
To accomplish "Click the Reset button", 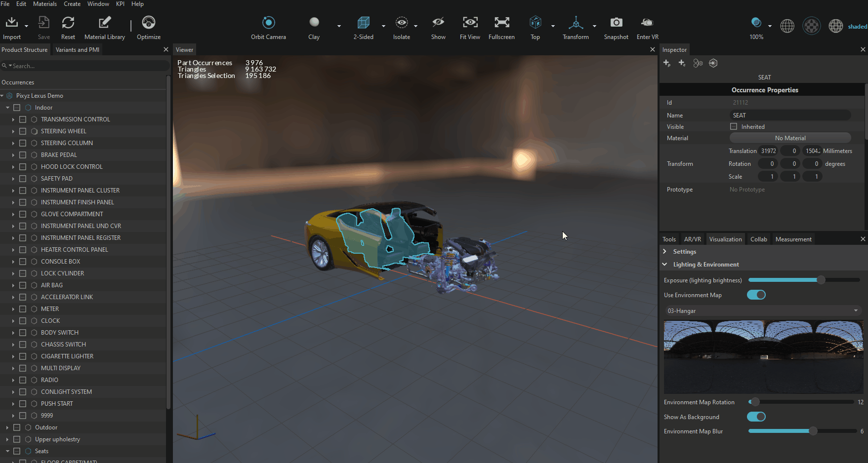I will (68, 23).
